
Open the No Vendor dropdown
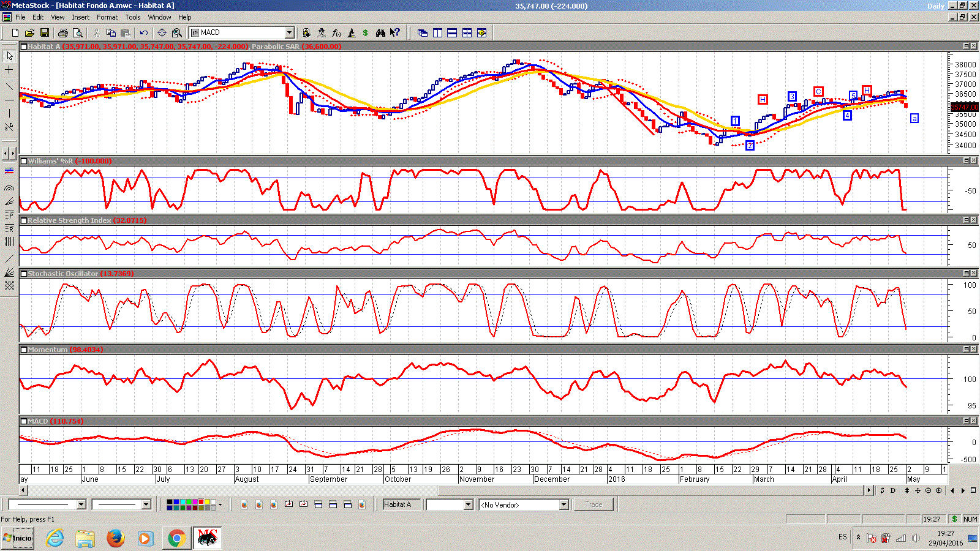[x=564, y=504]
